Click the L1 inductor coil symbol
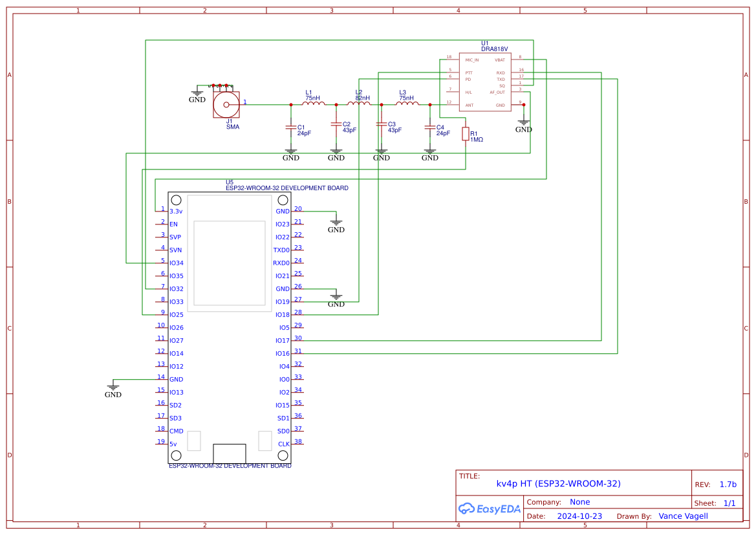 [314, 103]
